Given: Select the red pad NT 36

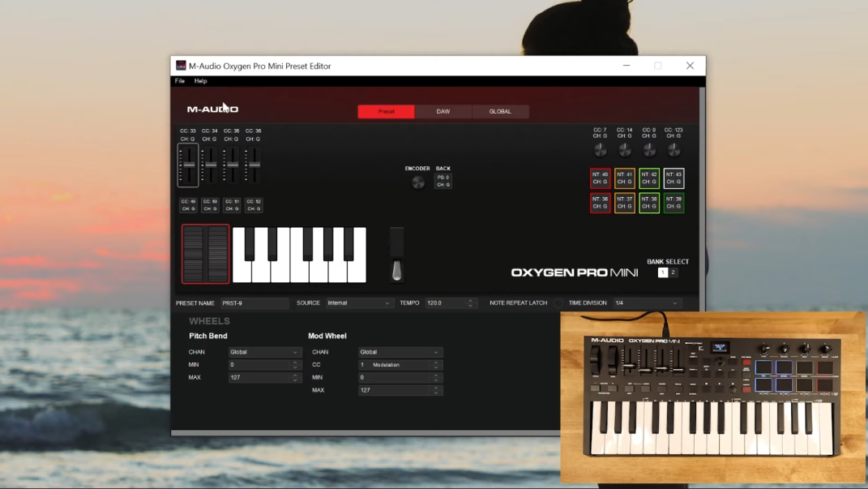Looking at the screenshot, I should click(x=600, y=203).
